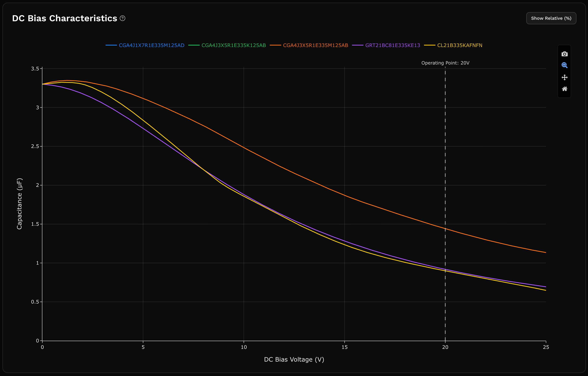The height and width of the screenshot is (376, 588).
Task: Click the DC Bias Characteristics heading
Action: [65, 18]
